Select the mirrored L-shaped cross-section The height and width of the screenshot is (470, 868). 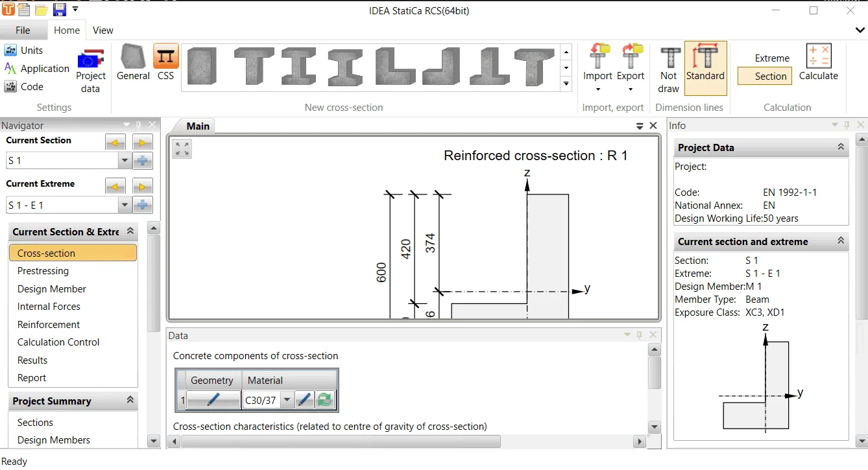441,67
